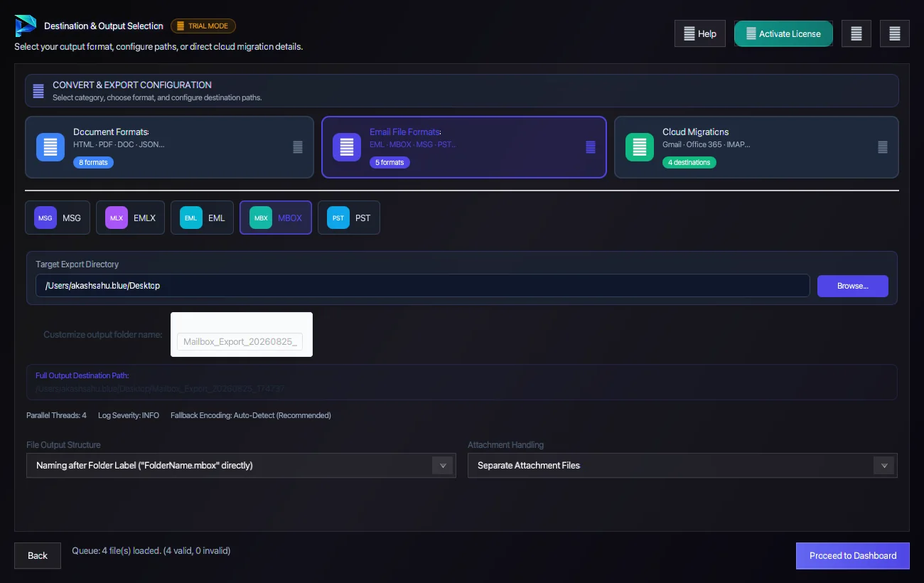Focus the Target Export Directory path field

pos(423,286)
